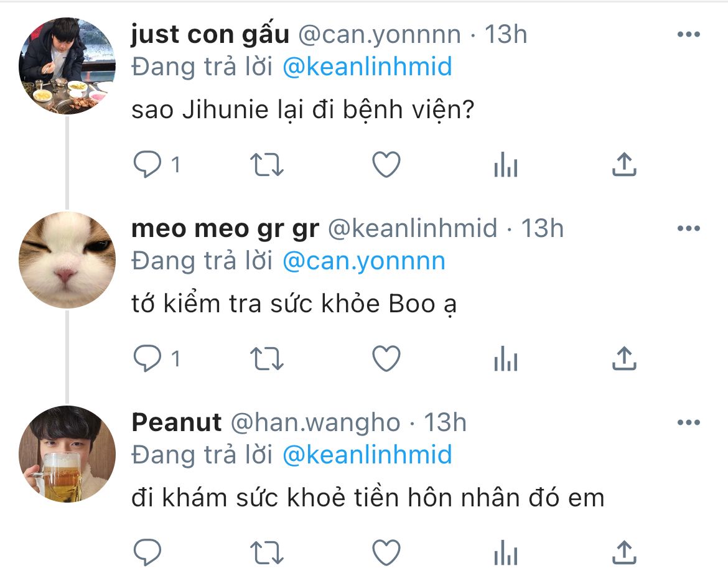Open more options for meo meo gr gr's tweet

click(688, 229)
